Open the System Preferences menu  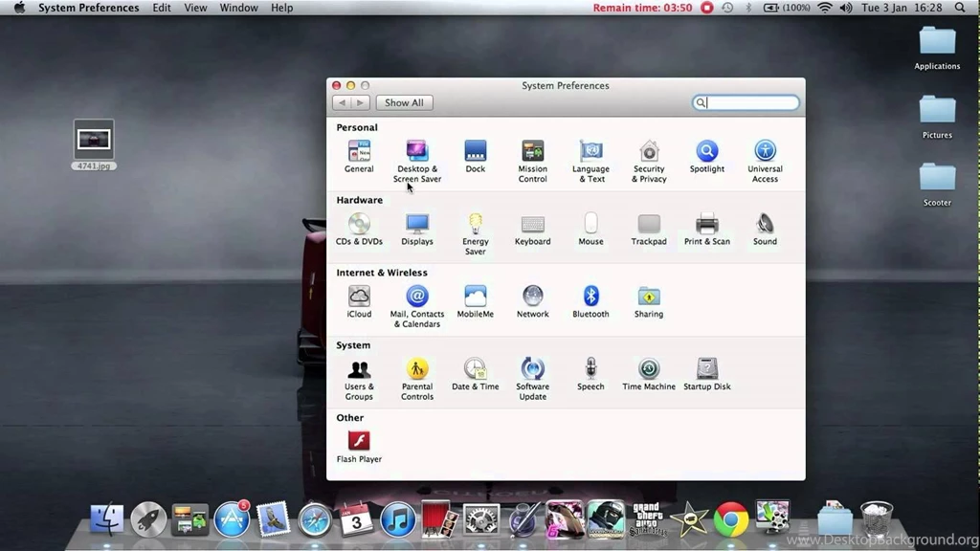pos(89,8)
